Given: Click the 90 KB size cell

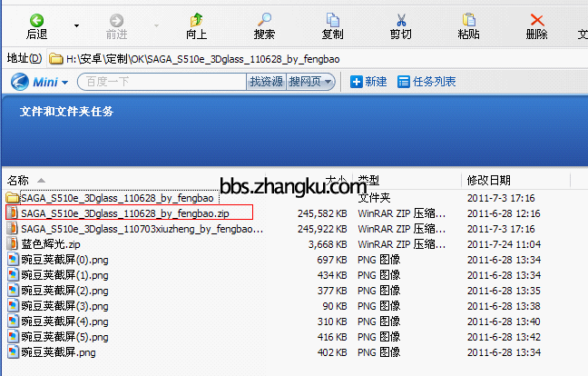Looking at the screenshot, I should [335, 306].
